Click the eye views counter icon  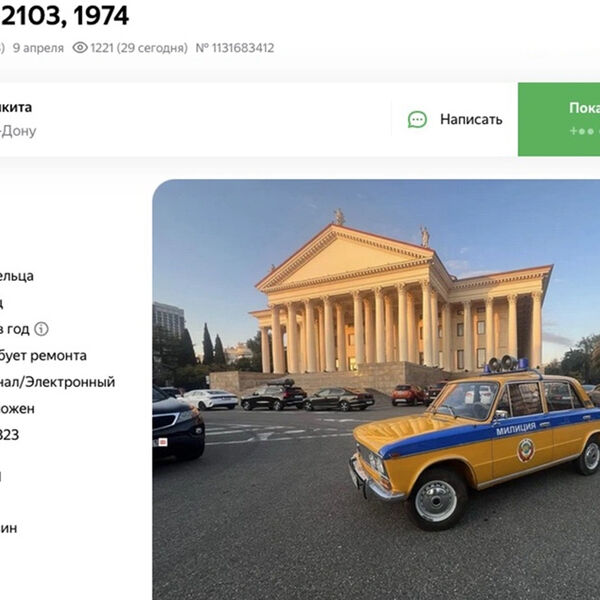[x=80, y=48]
